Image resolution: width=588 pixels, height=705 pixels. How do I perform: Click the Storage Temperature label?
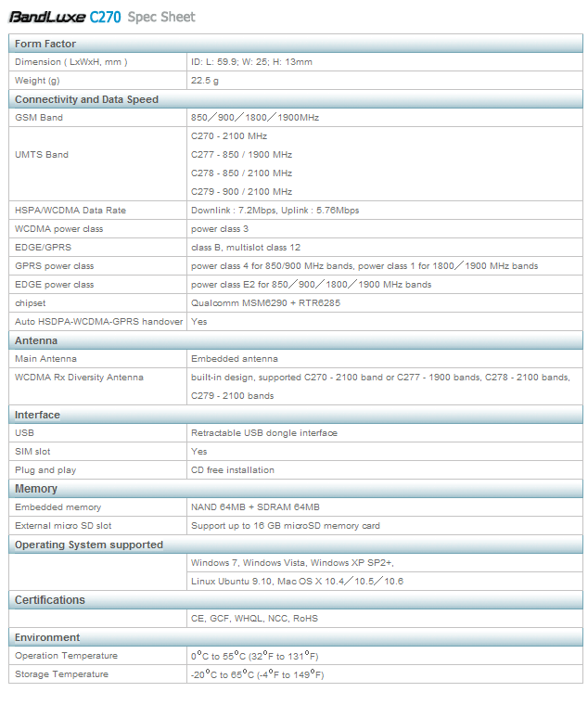pos(61,674)
